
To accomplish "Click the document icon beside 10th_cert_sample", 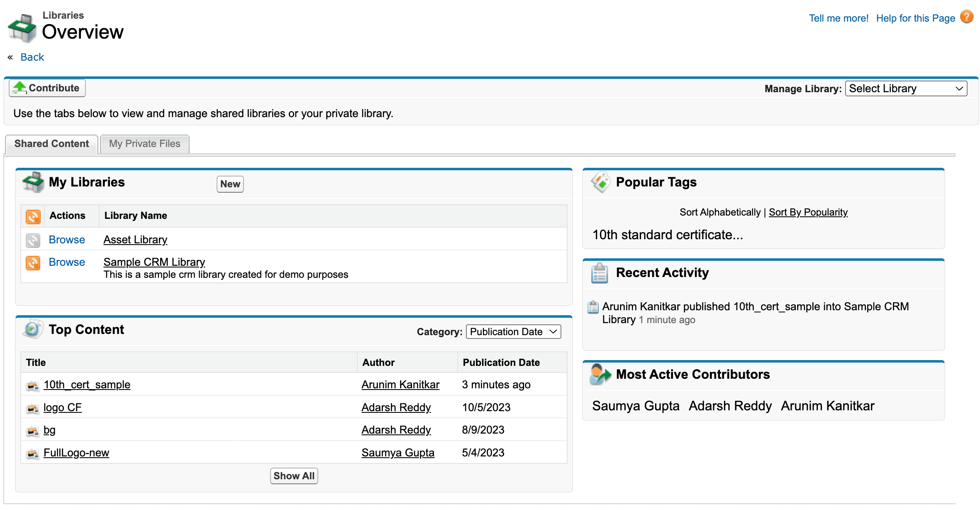I will coord(33,385).
